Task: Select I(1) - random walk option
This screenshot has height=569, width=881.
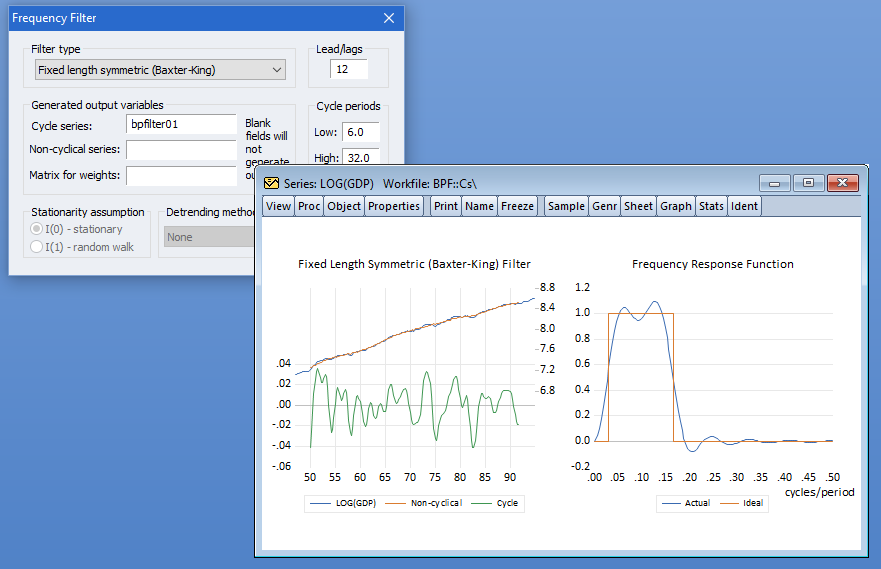Action: tap(37, 246)
